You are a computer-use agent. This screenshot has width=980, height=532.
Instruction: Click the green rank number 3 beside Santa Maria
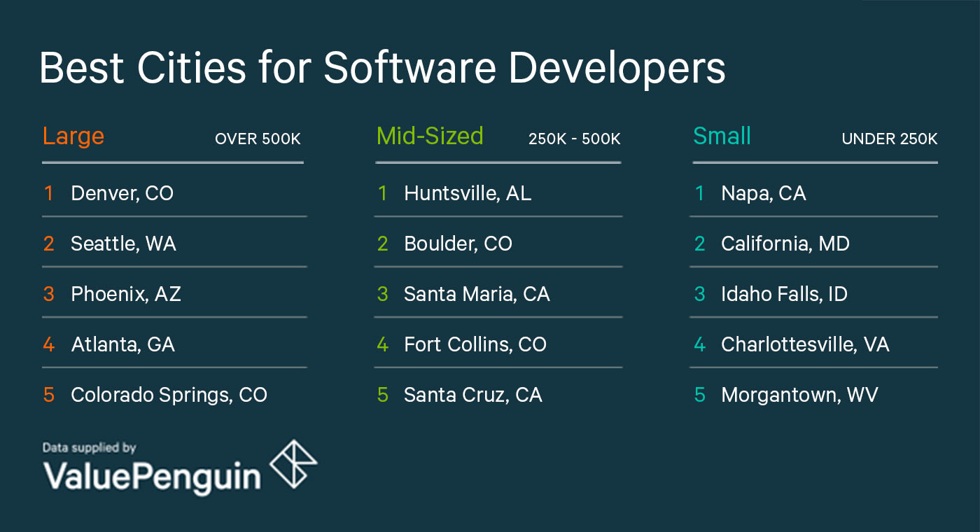click(x=382, y=294)
